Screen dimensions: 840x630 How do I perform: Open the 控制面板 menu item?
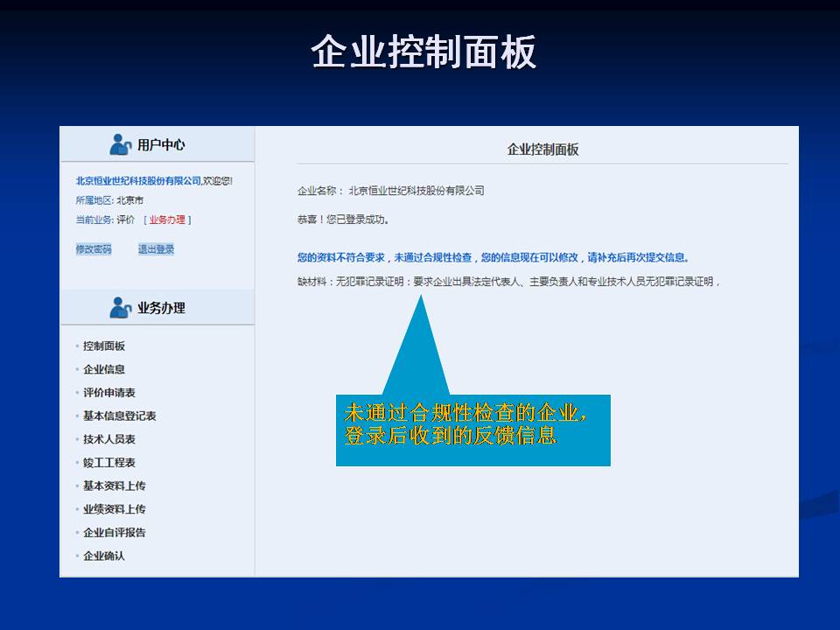click(x=104, y=346)
